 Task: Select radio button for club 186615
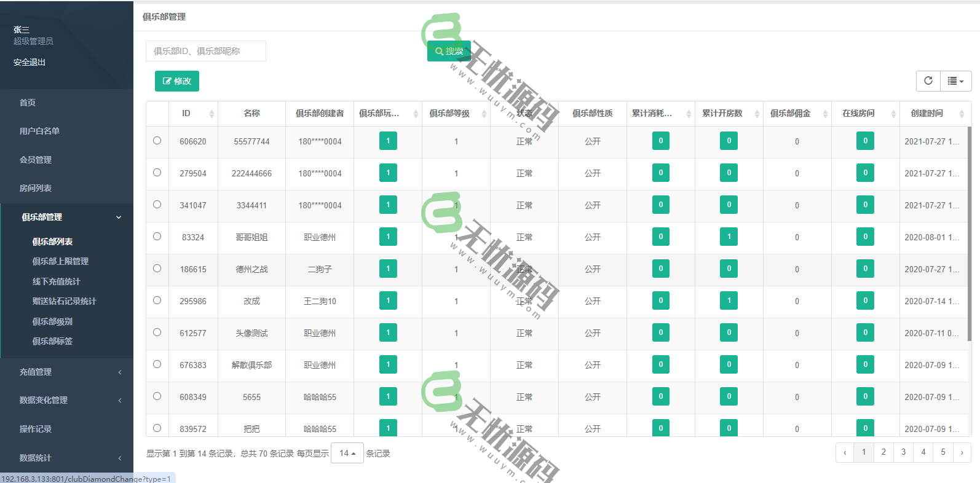click(x=157, y=269)
